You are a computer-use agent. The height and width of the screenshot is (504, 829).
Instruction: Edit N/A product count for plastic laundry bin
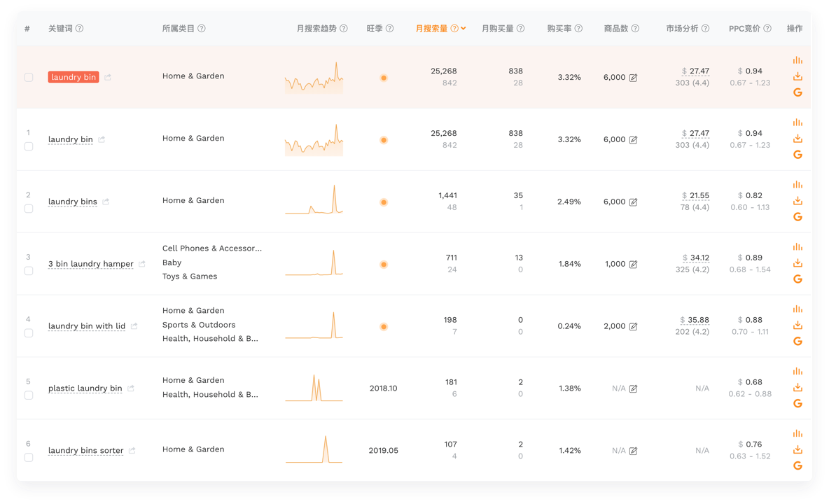634,388
